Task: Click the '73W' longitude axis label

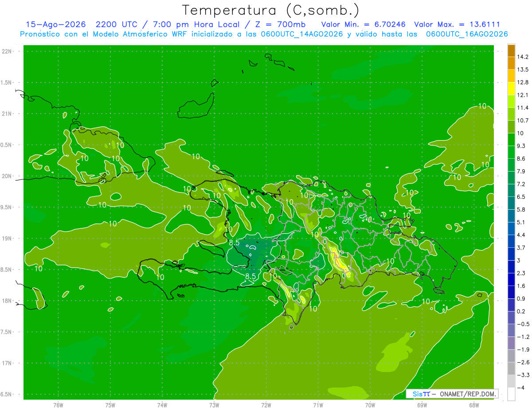Action: click(214, 405)
